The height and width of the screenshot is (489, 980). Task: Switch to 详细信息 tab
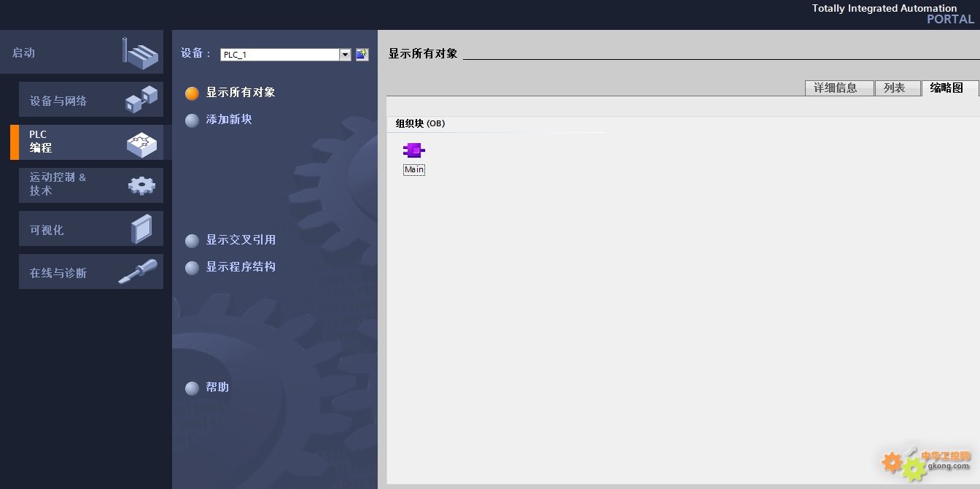pos(839,88)
